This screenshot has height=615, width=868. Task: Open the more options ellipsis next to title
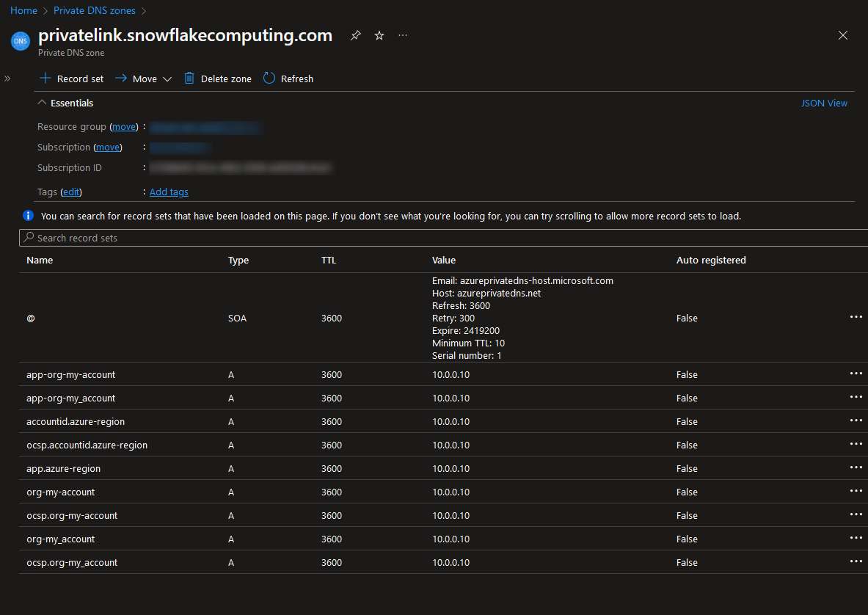click(402, 35)
